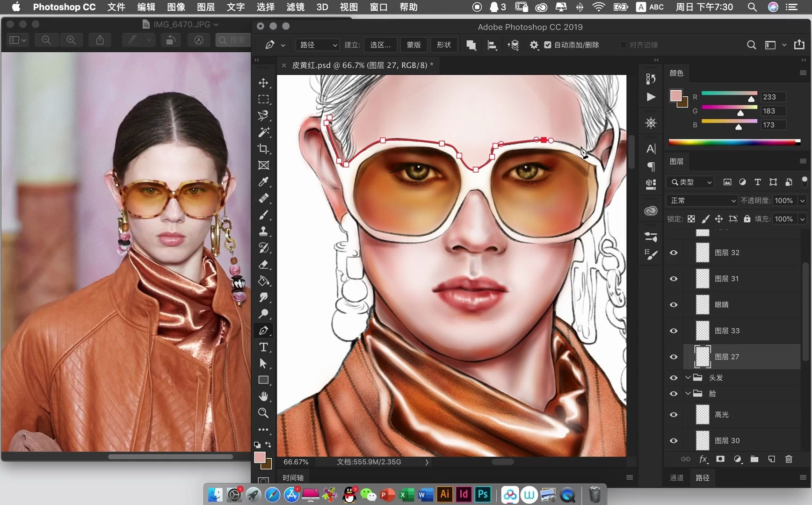This screenshot has width=812, height=505.
Task: Click 蒙版 button
Action: (413, 45)
